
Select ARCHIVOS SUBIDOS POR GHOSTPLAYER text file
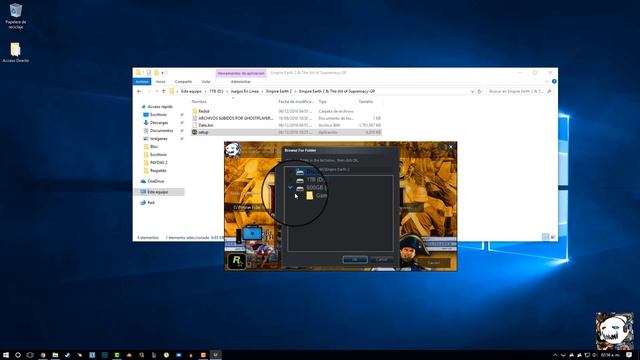pos(235,118)
